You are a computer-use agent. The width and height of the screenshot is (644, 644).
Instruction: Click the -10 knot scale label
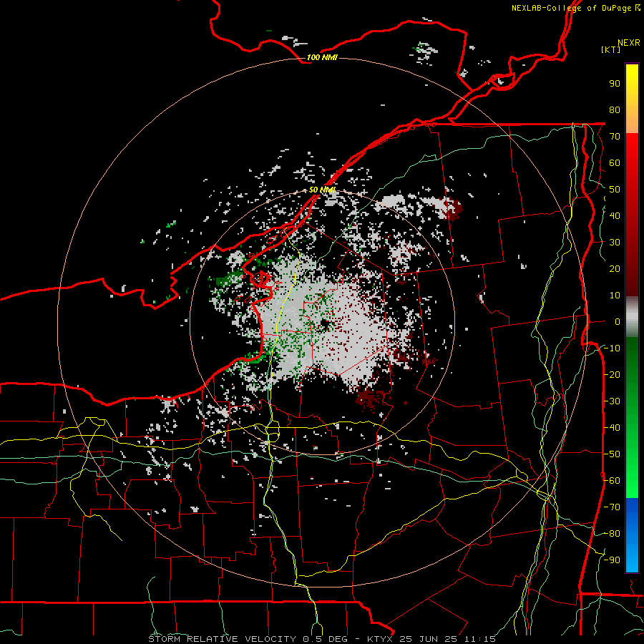pos(612,348)
